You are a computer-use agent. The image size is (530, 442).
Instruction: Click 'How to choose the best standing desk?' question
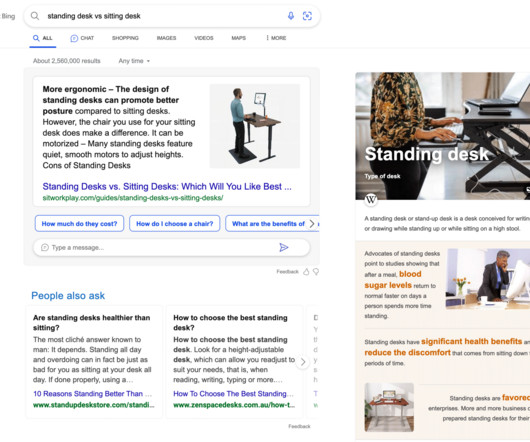coord(231,323)
